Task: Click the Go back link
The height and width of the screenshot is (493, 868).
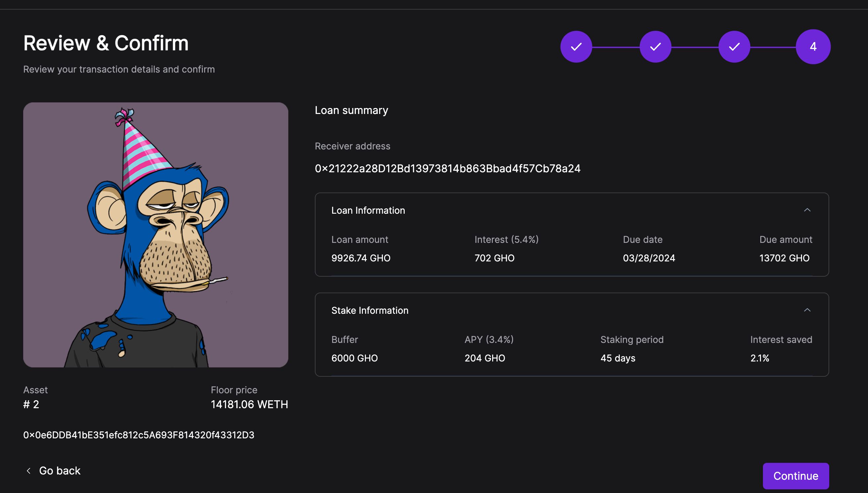Action: point(53,471)
